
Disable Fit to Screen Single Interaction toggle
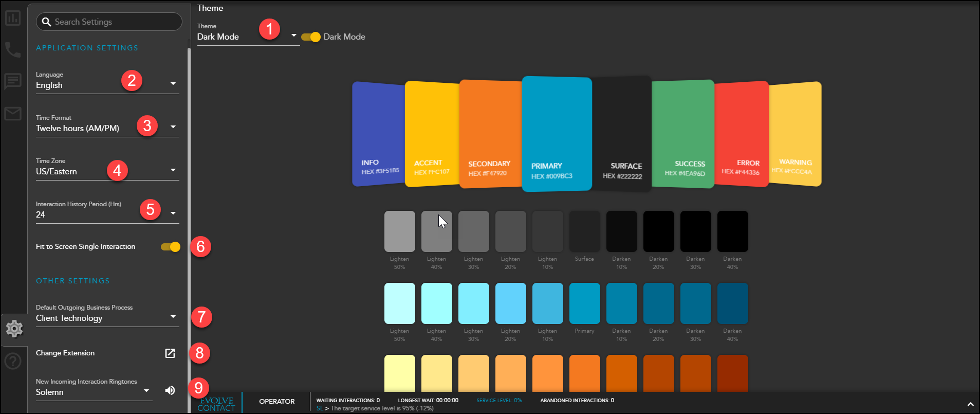pyautogui.click(x=171, y=247)
